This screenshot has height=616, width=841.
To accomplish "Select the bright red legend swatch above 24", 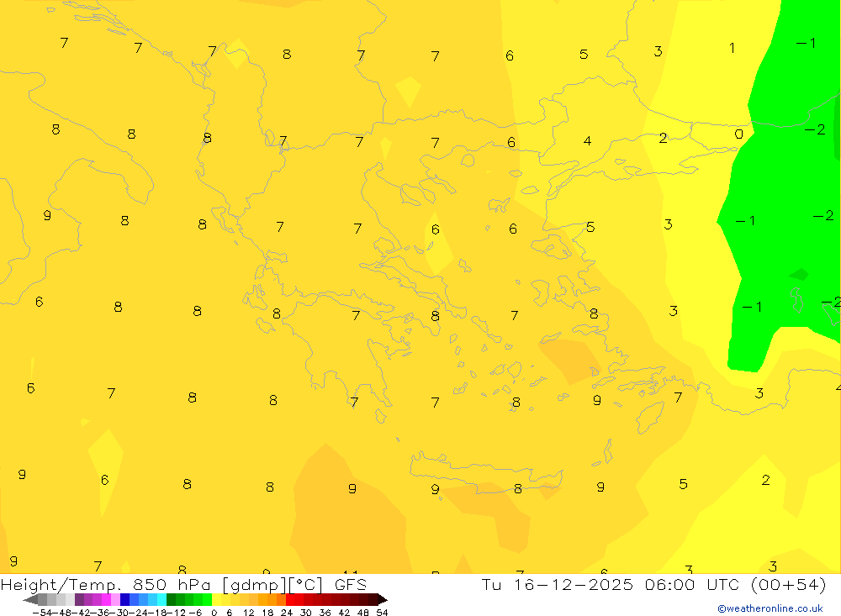I will [x=290, y=600].
